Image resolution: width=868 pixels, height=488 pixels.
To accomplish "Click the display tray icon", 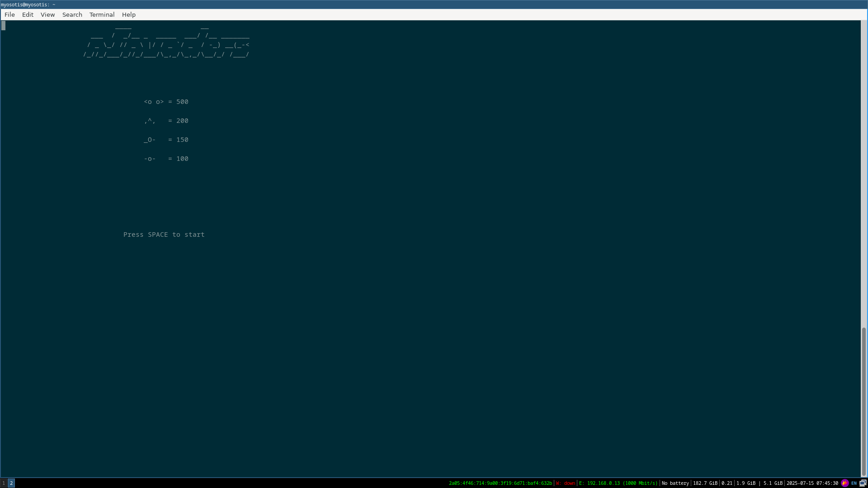I will tap(863, 483).
